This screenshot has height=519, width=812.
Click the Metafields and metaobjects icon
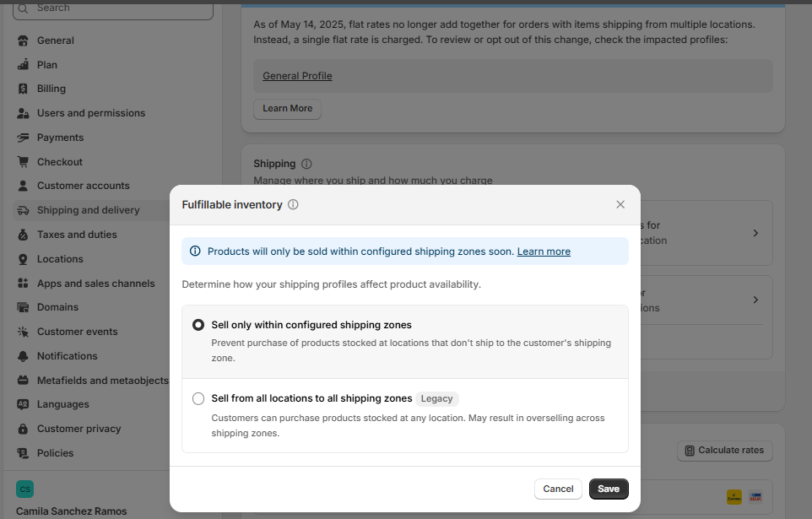tap(23, 381)
